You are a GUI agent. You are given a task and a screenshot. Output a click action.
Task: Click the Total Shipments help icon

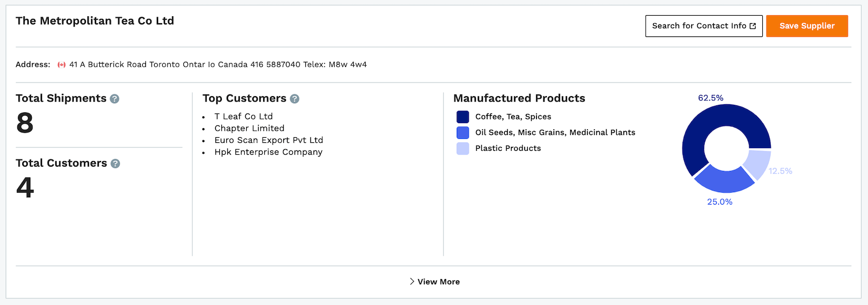(x=114, y=99)
